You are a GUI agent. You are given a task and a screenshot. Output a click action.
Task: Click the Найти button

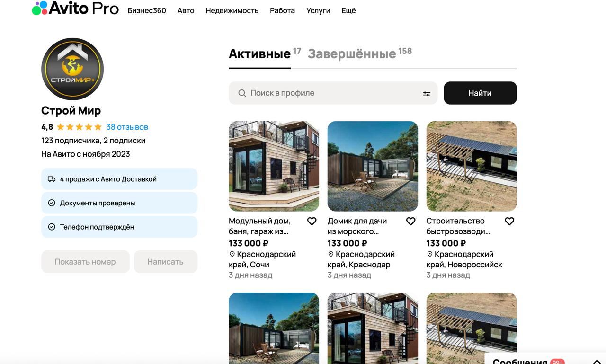480,93
